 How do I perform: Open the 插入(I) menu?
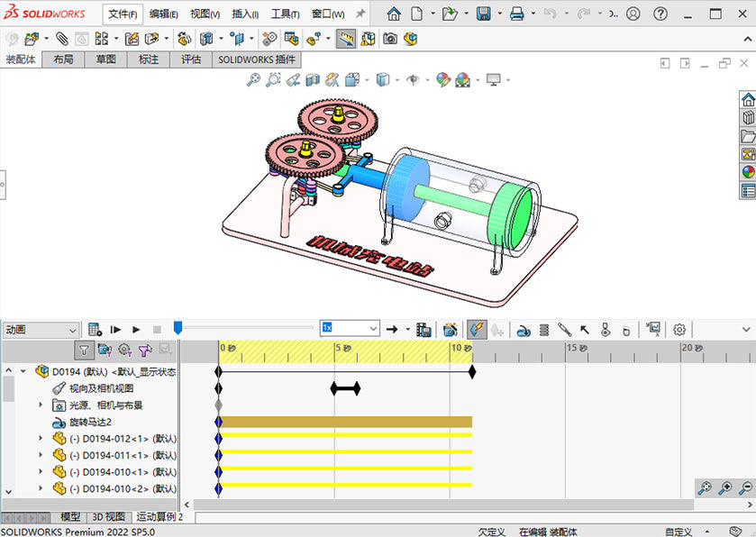[245, 14]
